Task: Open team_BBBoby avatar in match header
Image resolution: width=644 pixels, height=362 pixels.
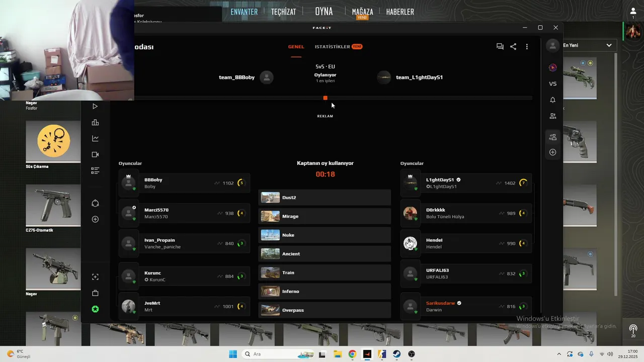Action: click(267, 77)
